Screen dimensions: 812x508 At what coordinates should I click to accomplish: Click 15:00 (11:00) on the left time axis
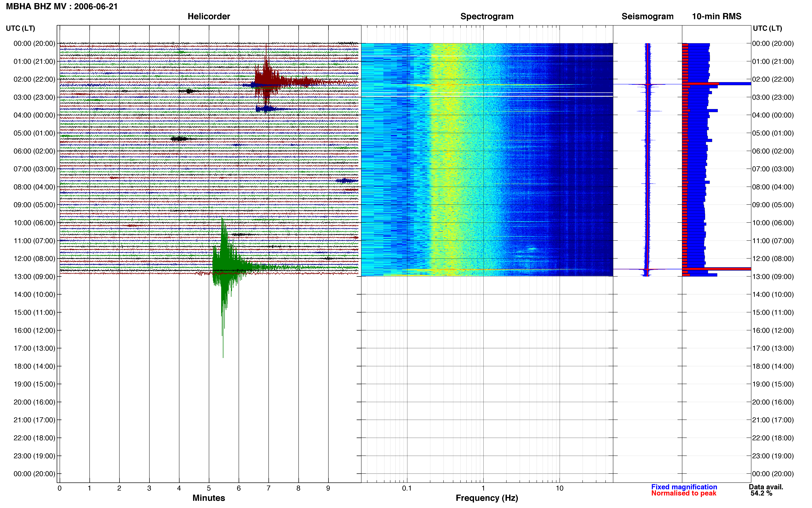(x=34, y=312)
